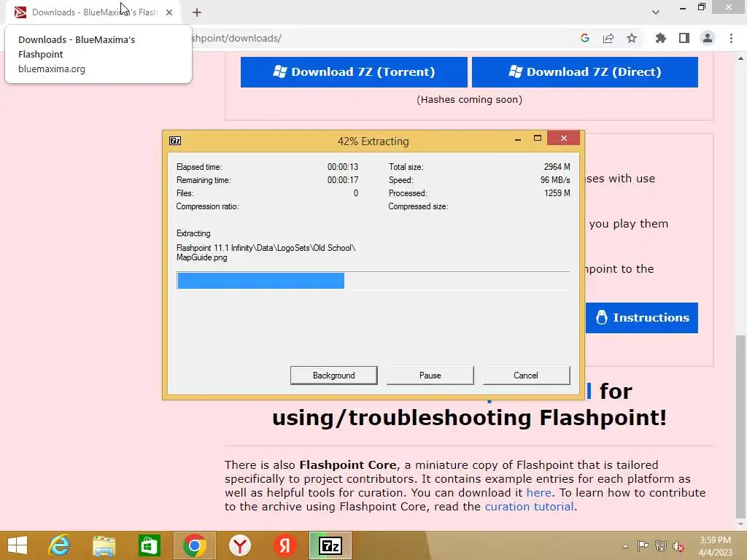Open tab search chevron in Chrome

[x=656, y=12]
